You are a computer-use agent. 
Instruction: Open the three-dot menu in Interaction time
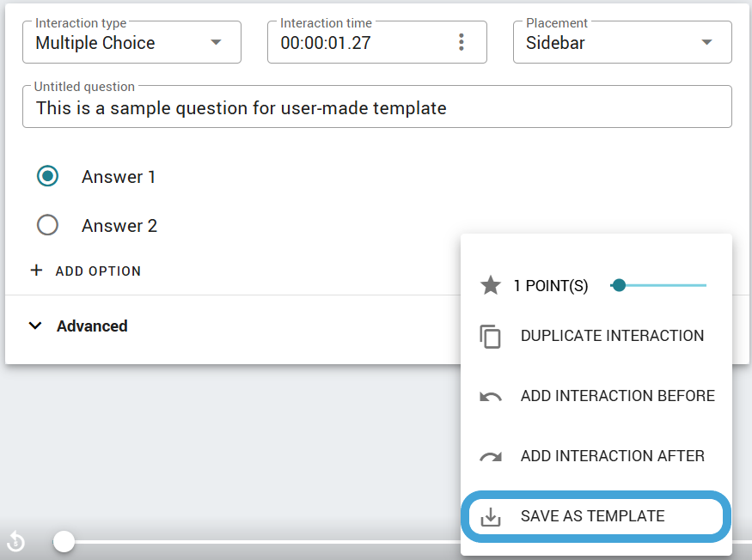tap(462, 42)
